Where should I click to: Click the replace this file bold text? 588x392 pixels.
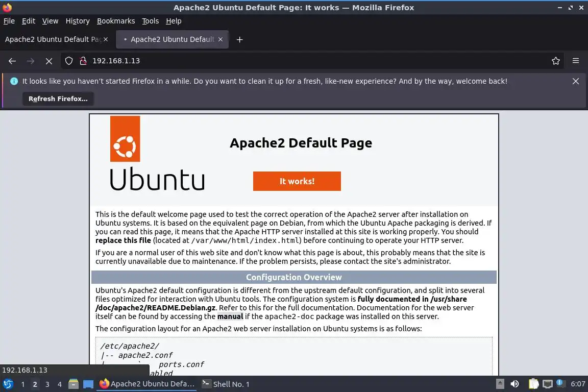tap(123, 240)
